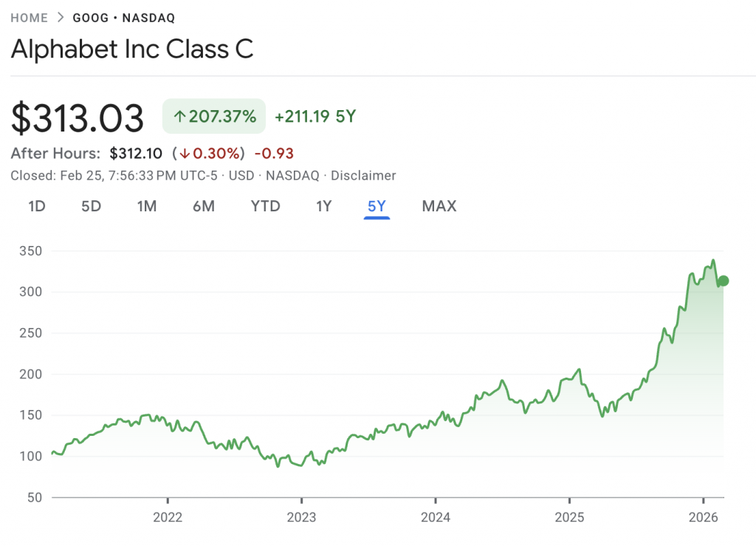Click the 2023 label on the time axis
The height and width of the screenshot is (546, 756).
coord(301,516)
